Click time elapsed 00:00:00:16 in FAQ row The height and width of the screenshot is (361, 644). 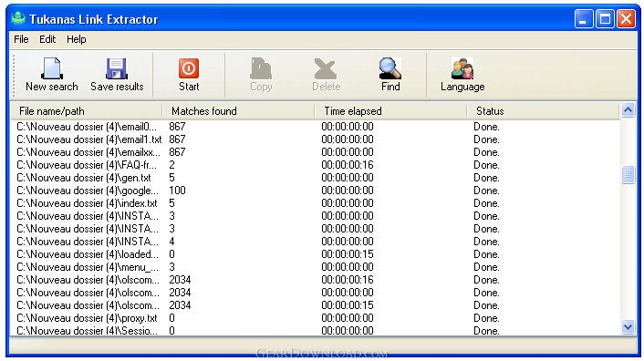click(348, 165)
